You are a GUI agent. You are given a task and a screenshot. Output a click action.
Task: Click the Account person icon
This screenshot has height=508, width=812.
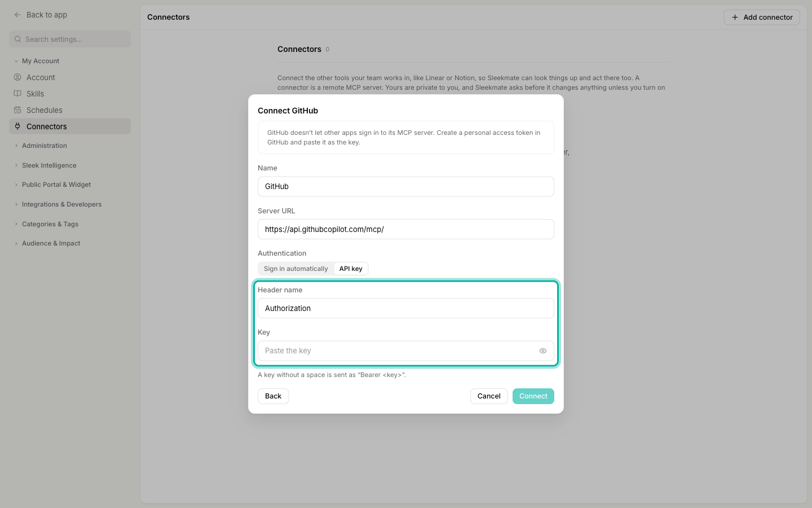click(x=17, y=77)
